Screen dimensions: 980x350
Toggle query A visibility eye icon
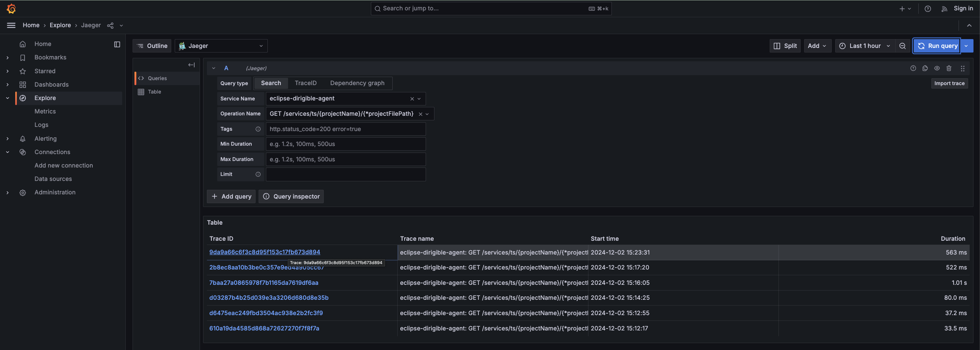click(x=937, y=68)
